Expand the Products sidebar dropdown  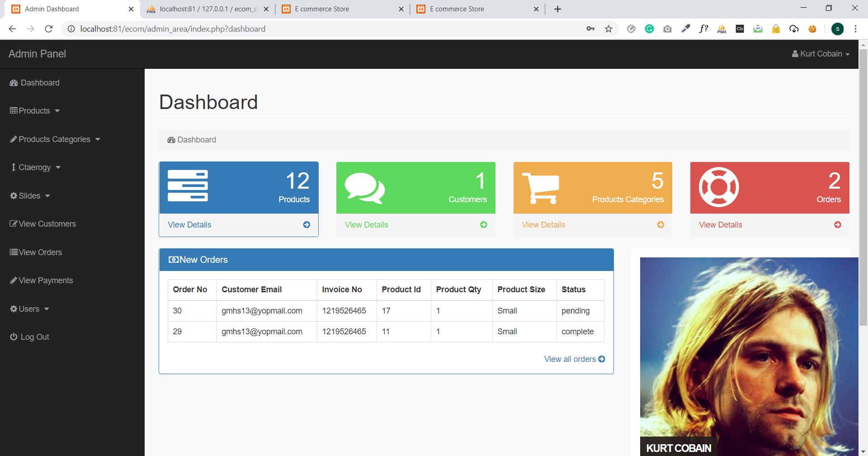(x=35, y=111)
